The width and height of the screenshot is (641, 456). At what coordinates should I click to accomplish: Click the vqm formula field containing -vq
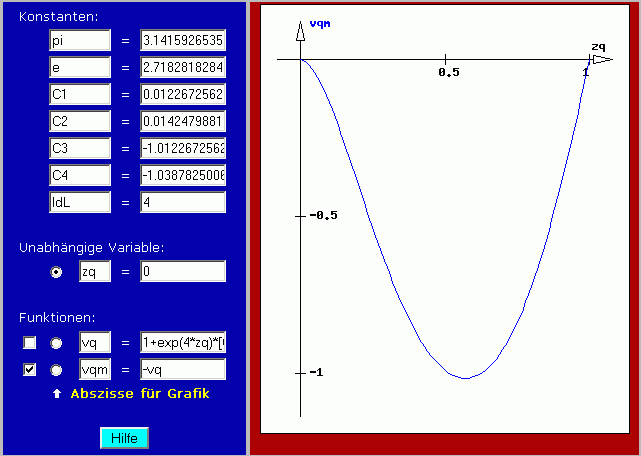coord(183,369)
